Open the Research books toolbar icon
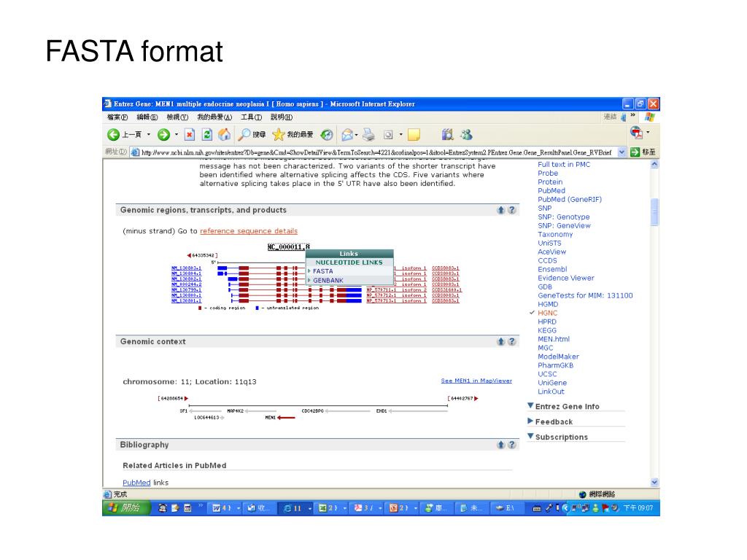747x560 pixels. tap(447, 135)
